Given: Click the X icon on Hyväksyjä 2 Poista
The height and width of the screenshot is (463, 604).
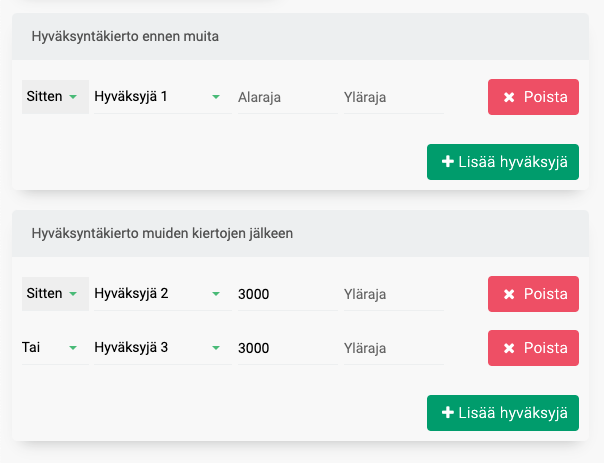Looking at the screenshot, I should tap(509, 294).
